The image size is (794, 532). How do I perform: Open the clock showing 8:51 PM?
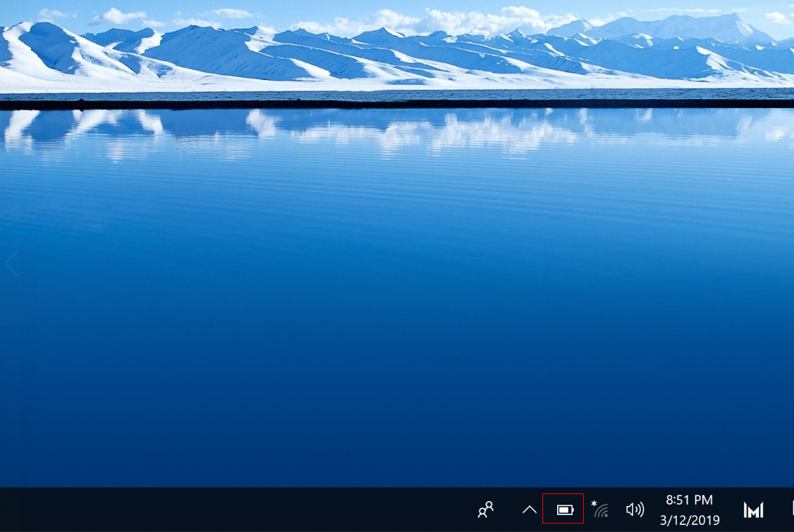click(x=689, y=500)
